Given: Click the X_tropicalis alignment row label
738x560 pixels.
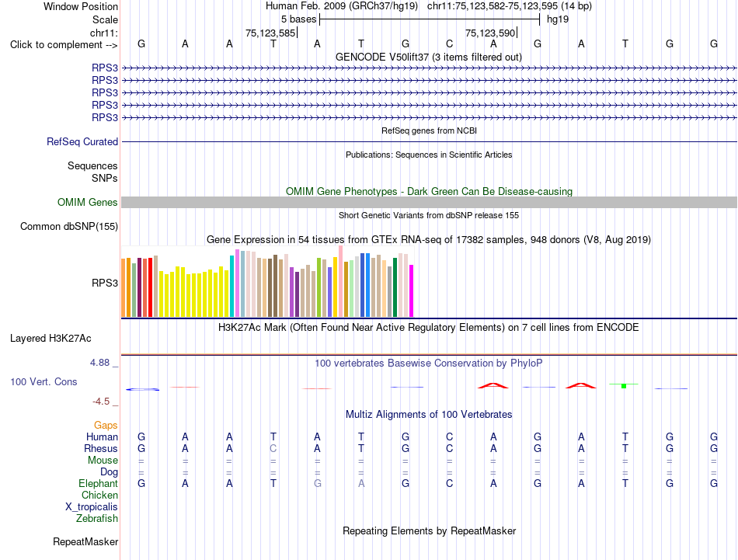Looking at the screenshot, I should pos(92,506).
